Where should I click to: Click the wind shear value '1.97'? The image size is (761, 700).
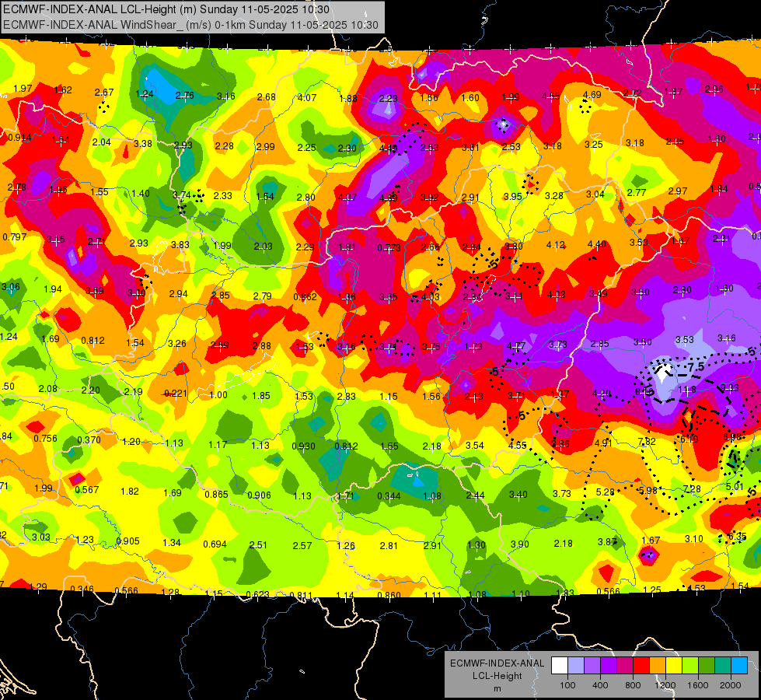[x=23, y=89]
